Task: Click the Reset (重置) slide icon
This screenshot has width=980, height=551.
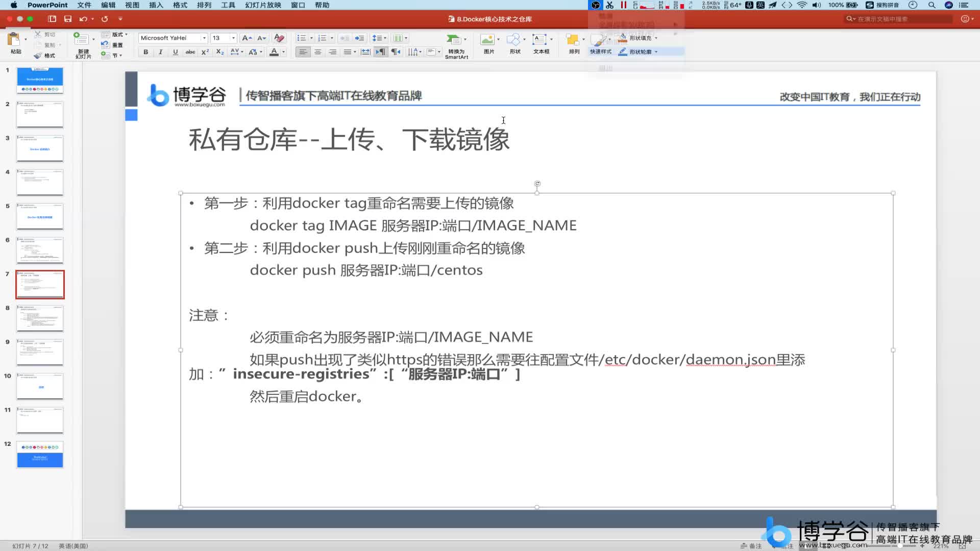Action: (105, 45)
